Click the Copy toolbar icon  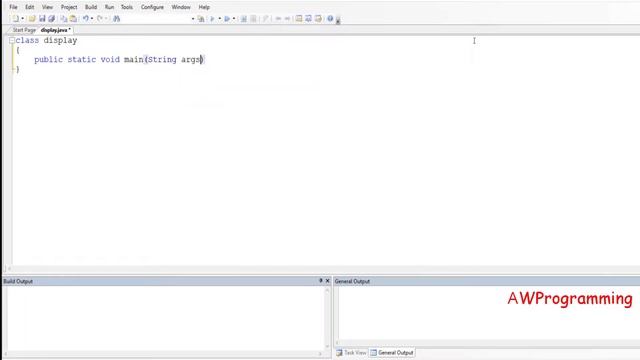(64, 19)
